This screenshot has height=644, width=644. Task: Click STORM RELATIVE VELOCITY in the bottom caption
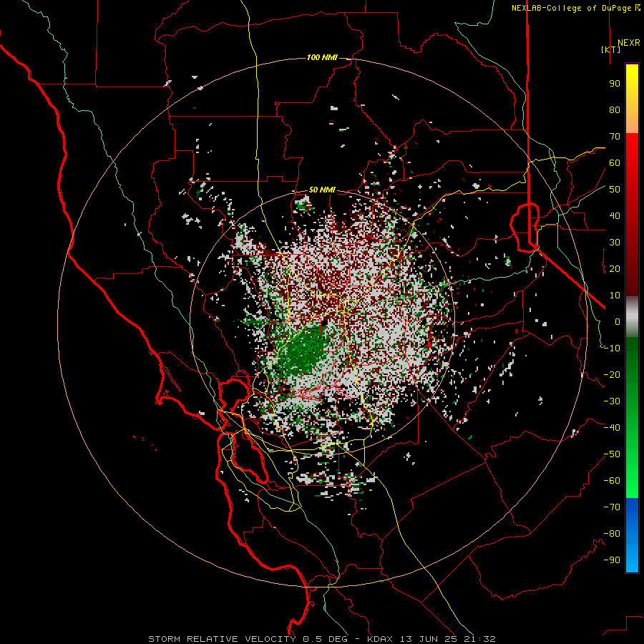click(x=223, y=639)
